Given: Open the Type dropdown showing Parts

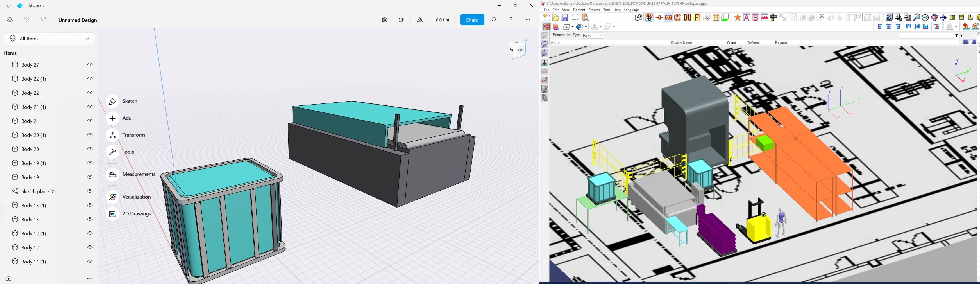Looking at the screenshot, I should pyautogui.click(x=593, y=36).
